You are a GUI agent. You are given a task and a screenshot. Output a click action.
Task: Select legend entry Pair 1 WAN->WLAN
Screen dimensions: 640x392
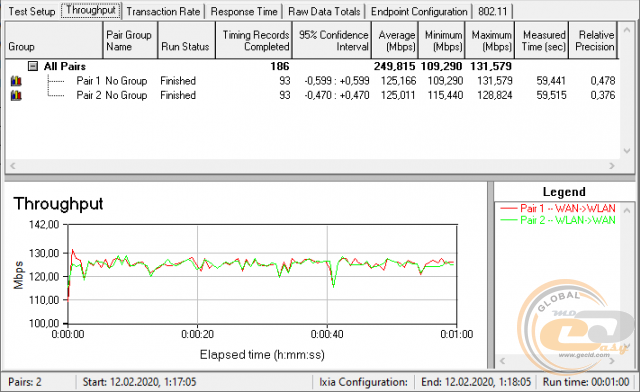click(x=558, y=208)
